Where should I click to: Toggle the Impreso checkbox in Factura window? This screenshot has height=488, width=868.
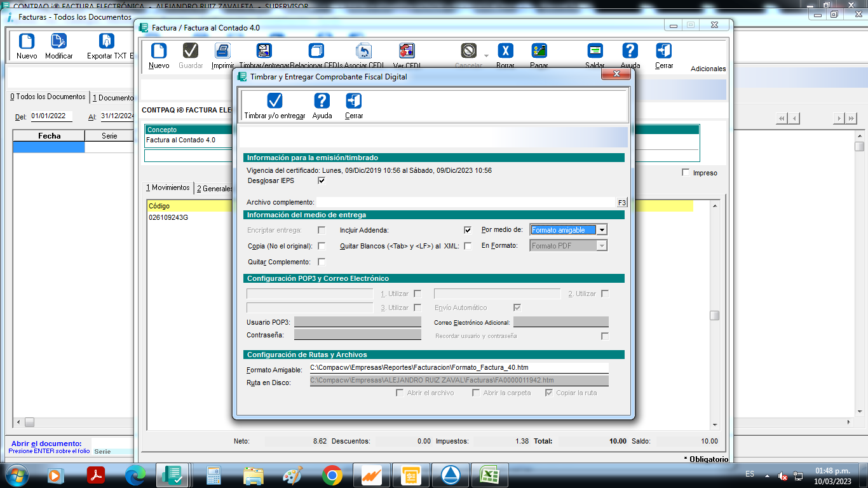(686, 173)
